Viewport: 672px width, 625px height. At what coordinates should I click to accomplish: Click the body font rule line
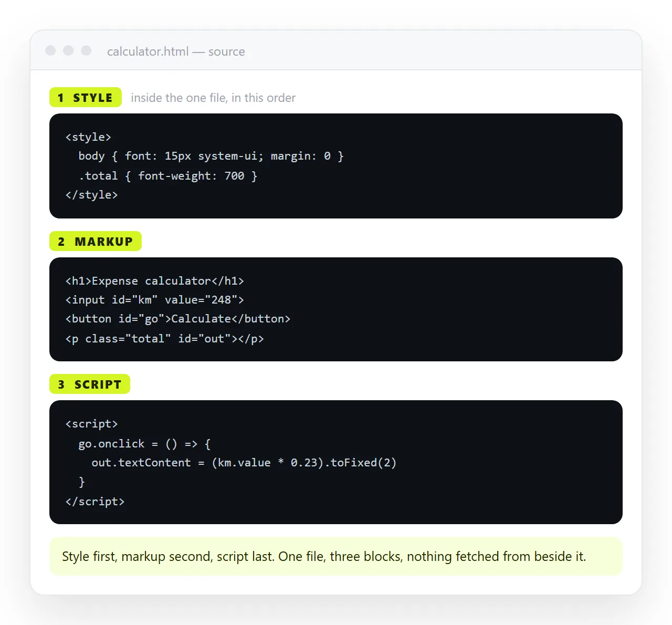pyautogui.click(x=211, y=156)
